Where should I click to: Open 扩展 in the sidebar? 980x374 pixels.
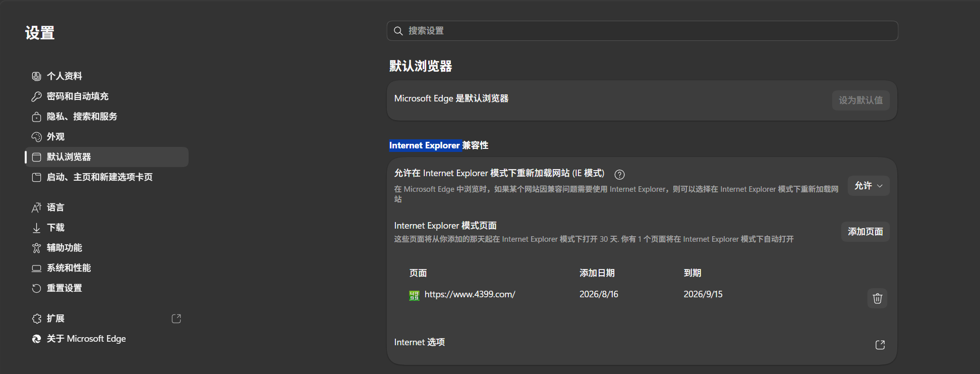click(x=106, y=318)
